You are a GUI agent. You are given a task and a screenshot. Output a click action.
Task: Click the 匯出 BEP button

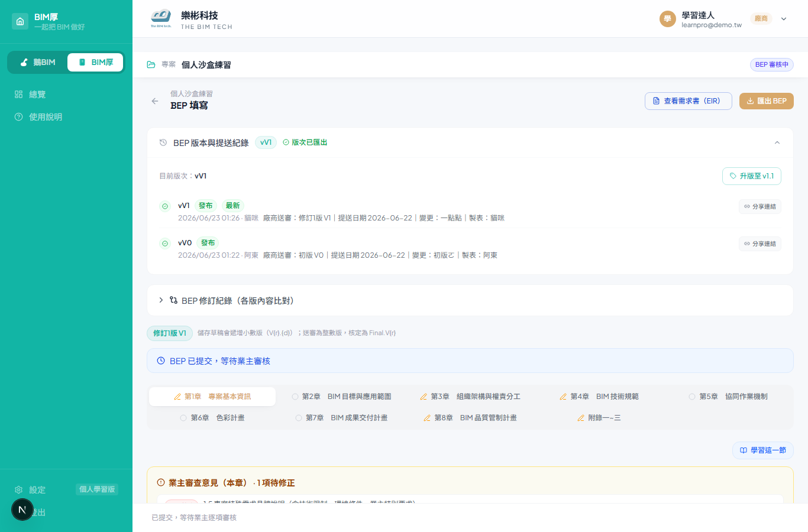766,101
